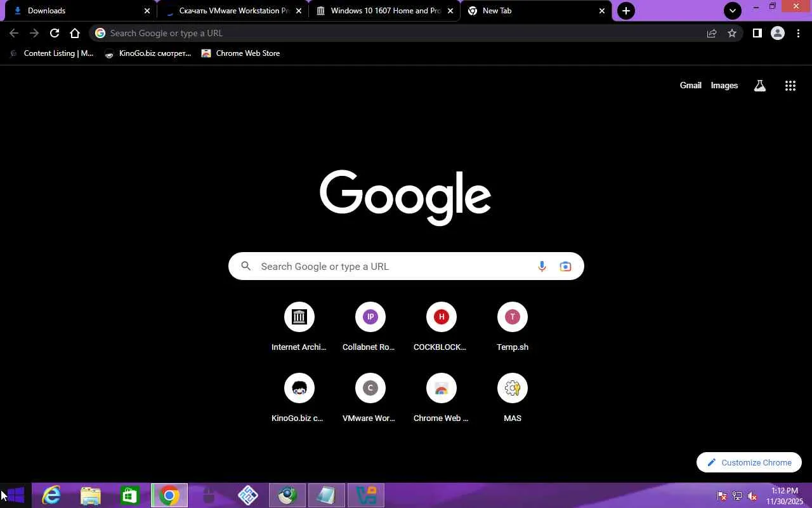This screenshot has height=508, width=812.
Task: Close the New Tab tab
Action: [602, 11]
